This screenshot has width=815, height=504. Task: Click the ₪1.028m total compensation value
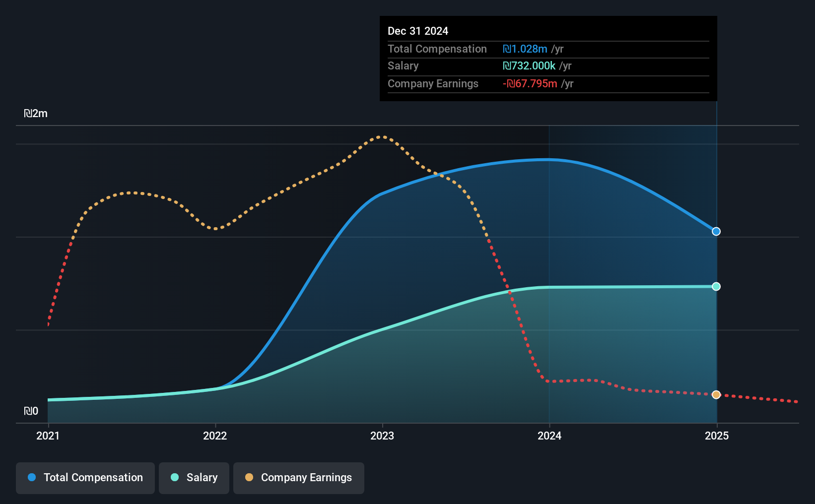525,49
